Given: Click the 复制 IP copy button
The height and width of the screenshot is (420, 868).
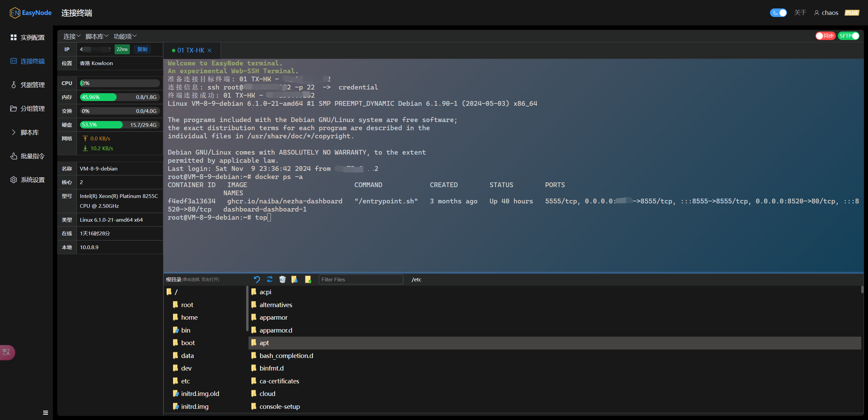Looking at the screenshot, I should pos(142,49).
